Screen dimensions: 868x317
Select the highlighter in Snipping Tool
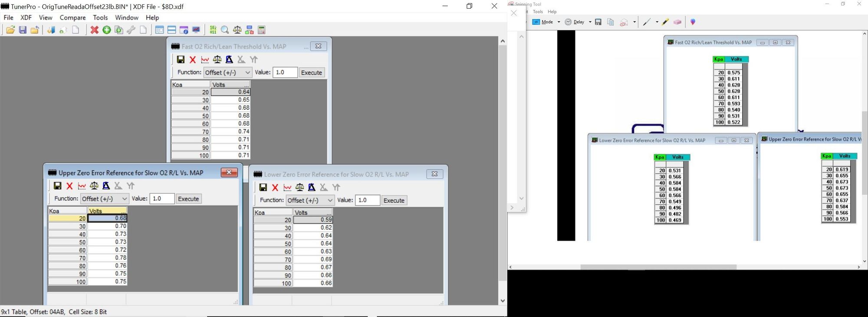point(665,22)
